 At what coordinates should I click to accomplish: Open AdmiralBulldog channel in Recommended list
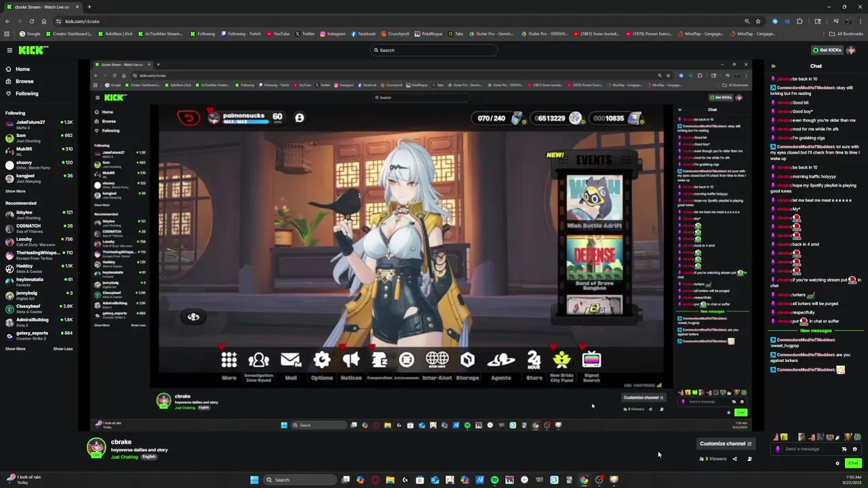click(39, 322)
